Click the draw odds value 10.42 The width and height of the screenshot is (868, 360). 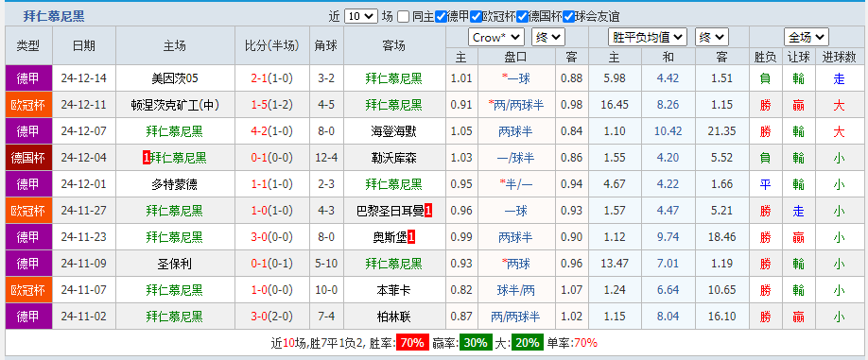[x=668, y=131]
